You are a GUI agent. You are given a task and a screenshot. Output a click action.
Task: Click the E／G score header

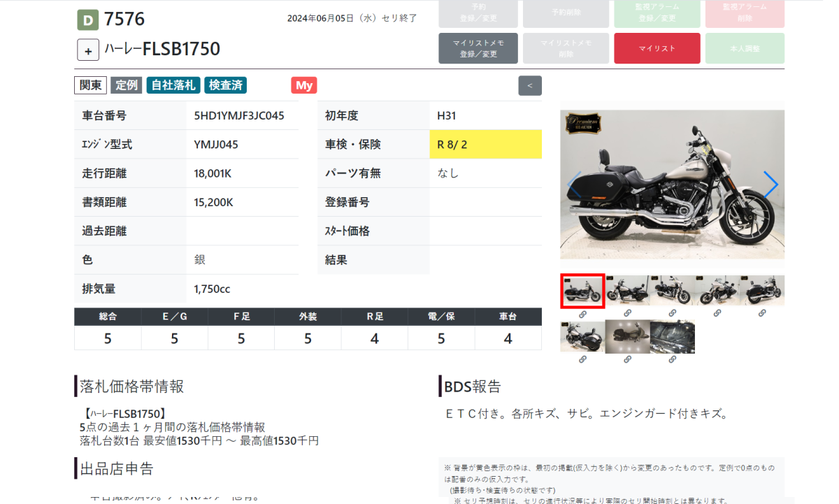pos(174,317)
